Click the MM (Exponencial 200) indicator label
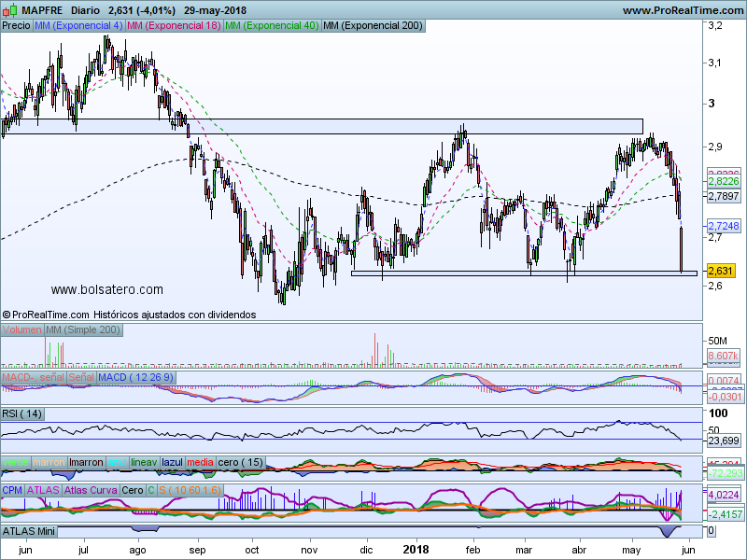Image resolution: width=747 pixels, height=560 pixels. (x=372, y=26)
